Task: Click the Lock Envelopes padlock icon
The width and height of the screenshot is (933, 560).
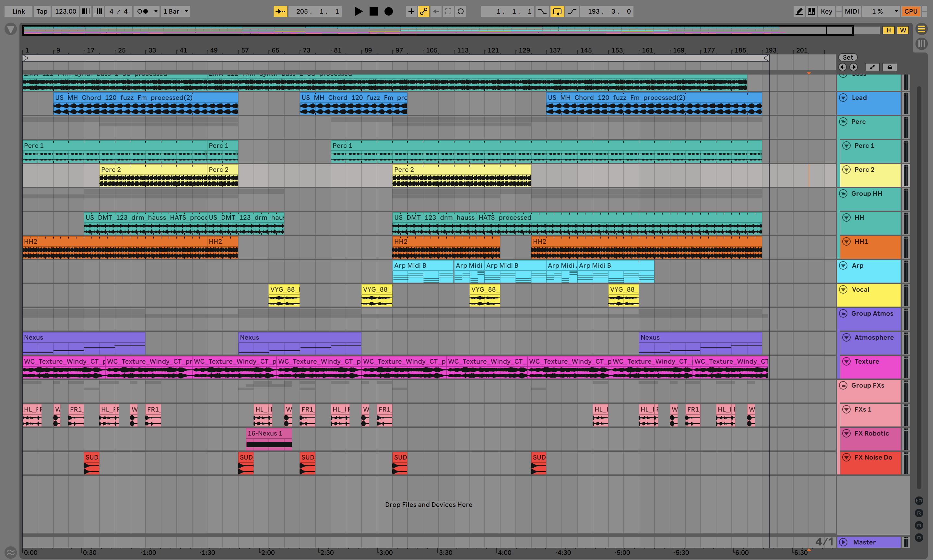Action: [x=890, y=67]
